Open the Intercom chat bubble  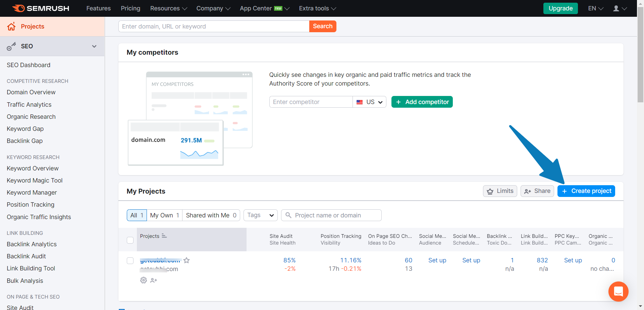[618, 292]
